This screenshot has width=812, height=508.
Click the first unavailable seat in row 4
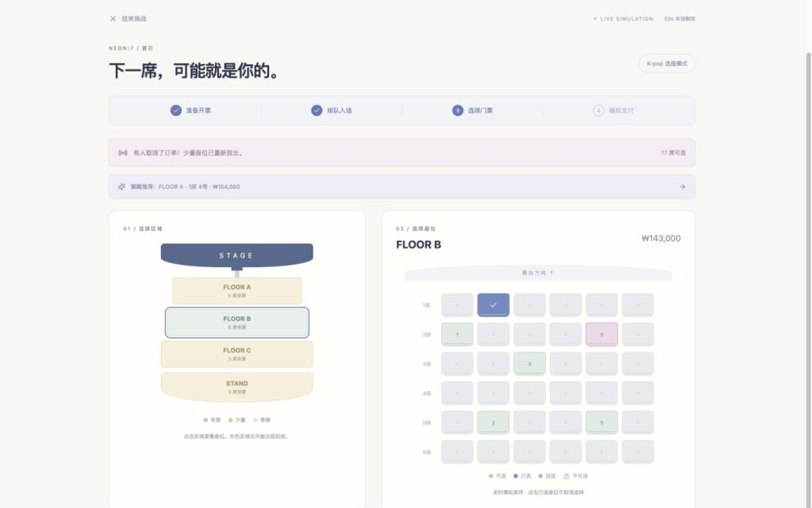[457, 394]
